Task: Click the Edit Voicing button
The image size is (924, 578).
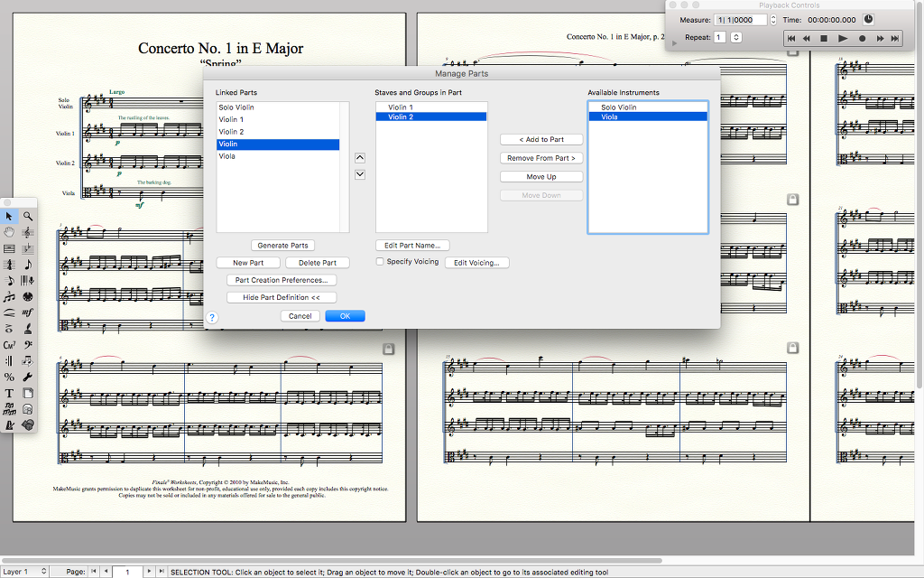Action: (476, 263)
